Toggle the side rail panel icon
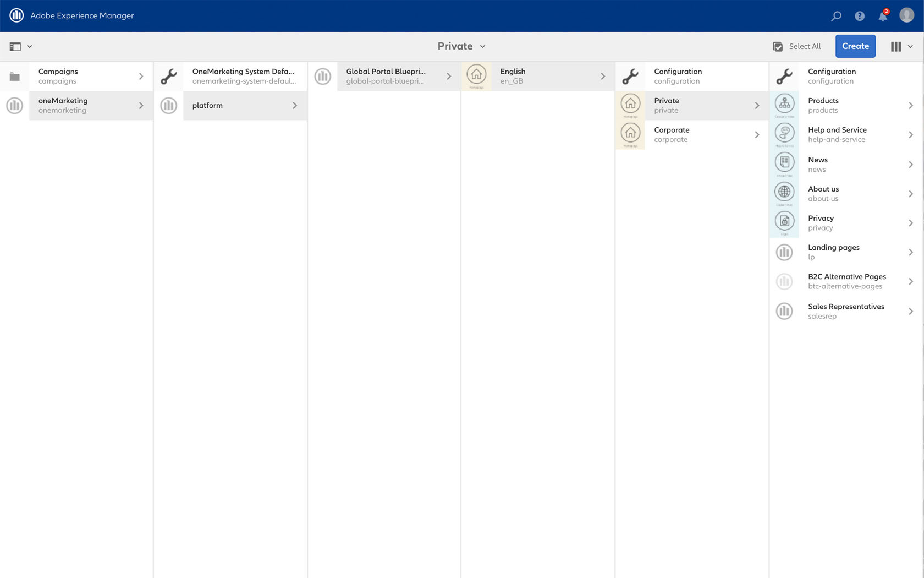Viewport: 924px width, 578px height. click(x=15, y=47)
